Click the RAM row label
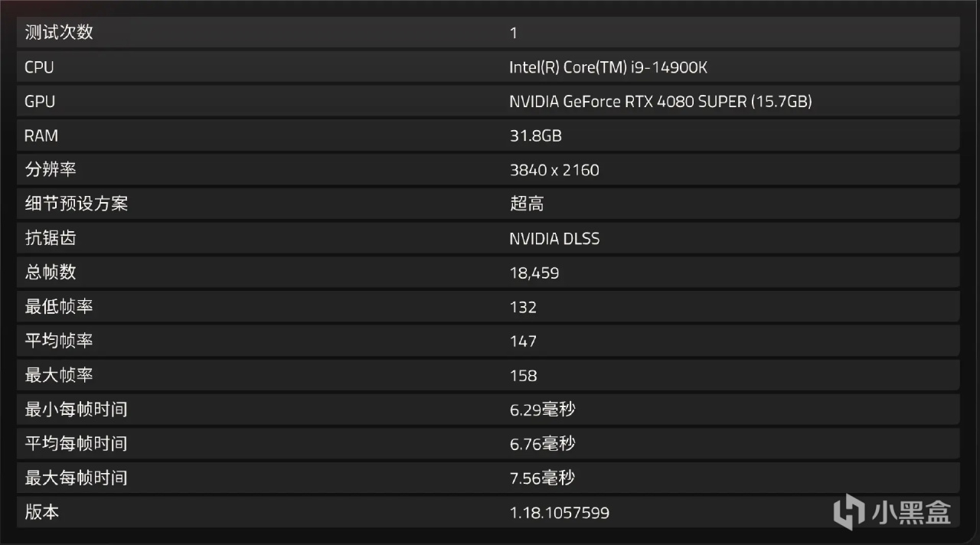The image size is (980, 545). tap(41, 135)
